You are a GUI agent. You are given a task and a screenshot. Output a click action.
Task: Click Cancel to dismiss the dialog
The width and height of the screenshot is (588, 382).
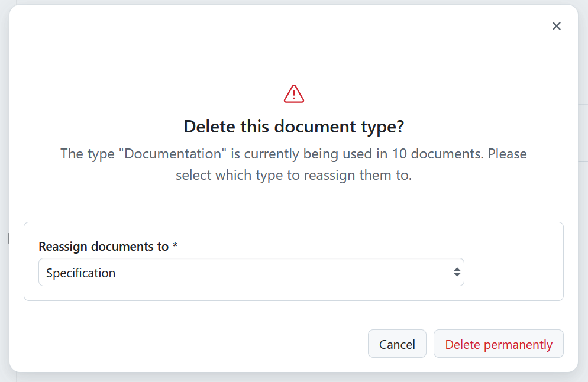point(397,344)
